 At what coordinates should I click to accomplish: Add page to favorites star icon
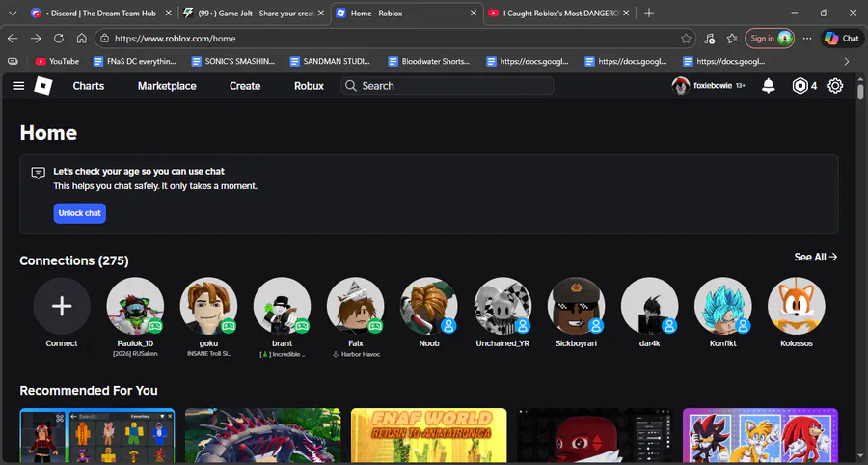(686, 39)
